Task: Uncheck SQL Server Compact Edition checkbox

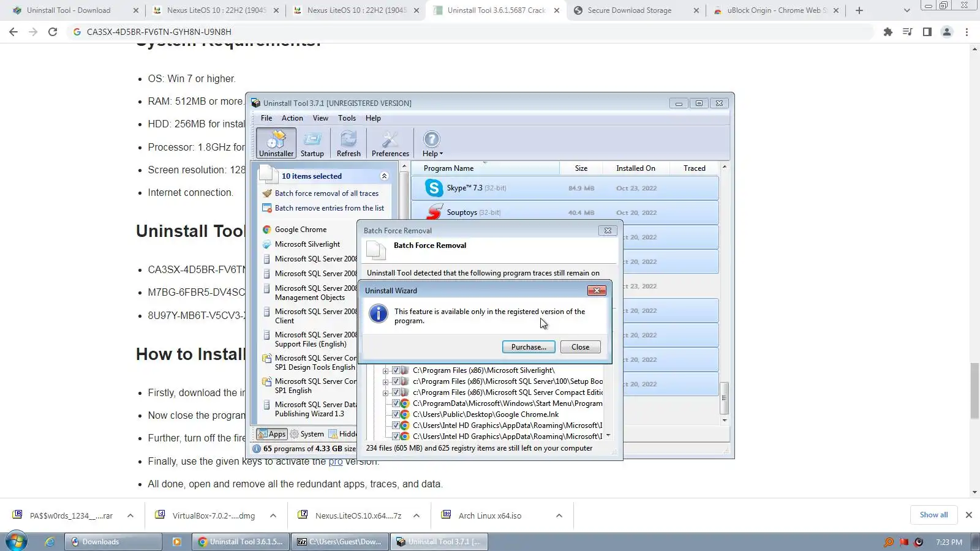Action: (396, 392)
